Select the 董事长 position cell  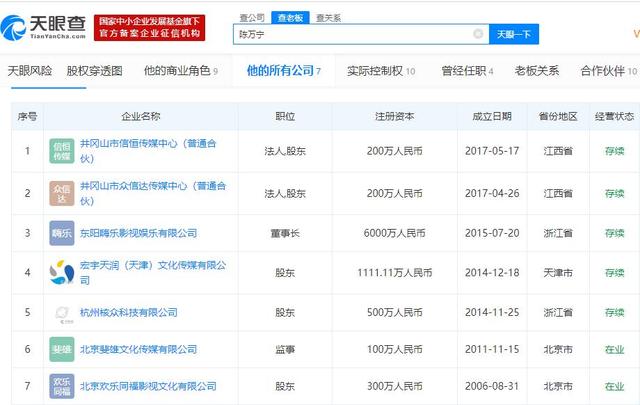(285, 233)
